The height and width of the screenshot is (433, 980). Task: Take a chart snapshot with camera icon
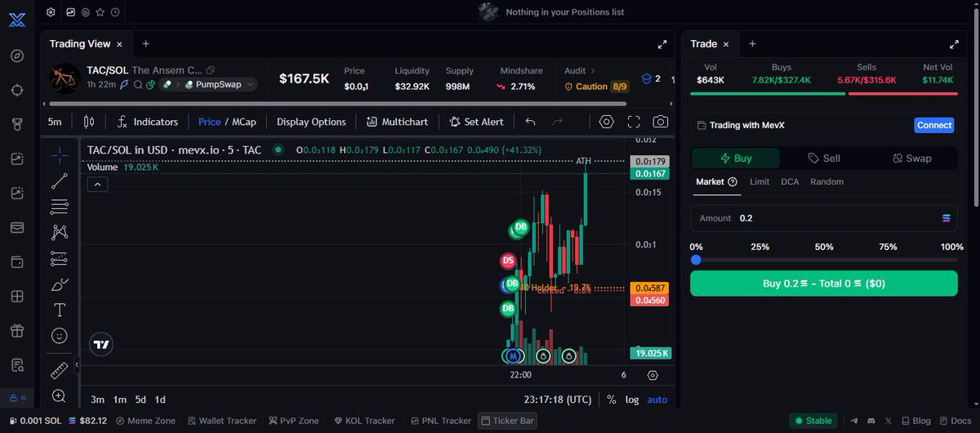click(661, 122)
